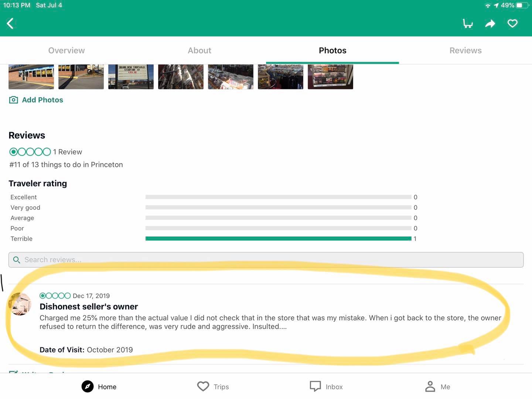Click the "Sat Jul 4" date in status bar

tap(49, 5)
